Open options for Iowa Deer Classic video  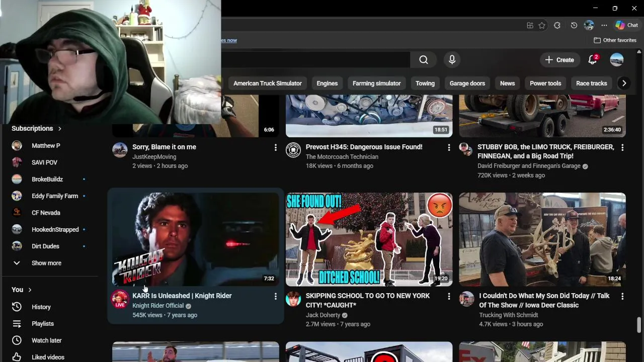tap(622, 296)
